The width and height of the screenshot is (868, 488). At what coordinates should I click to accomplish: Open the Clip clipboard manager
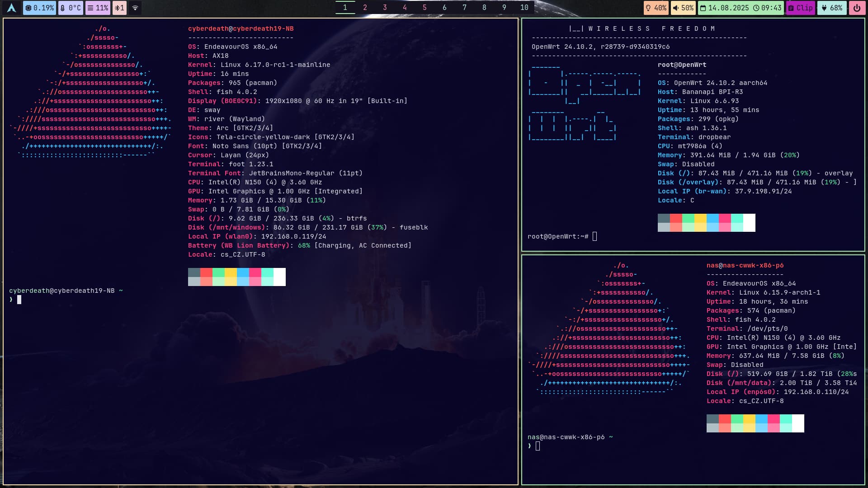pyautogui.click(x=800, y=8)
